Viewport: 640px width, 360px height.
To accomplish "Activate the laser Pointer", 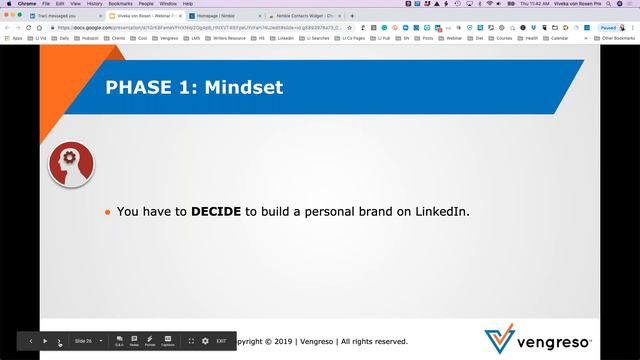I will click(150, 341).
